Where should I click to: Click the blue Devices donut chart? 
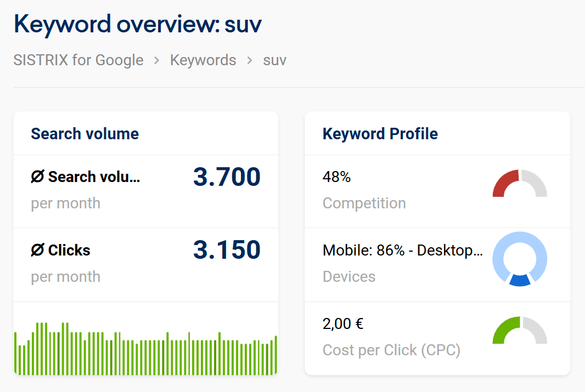(520, 259)
